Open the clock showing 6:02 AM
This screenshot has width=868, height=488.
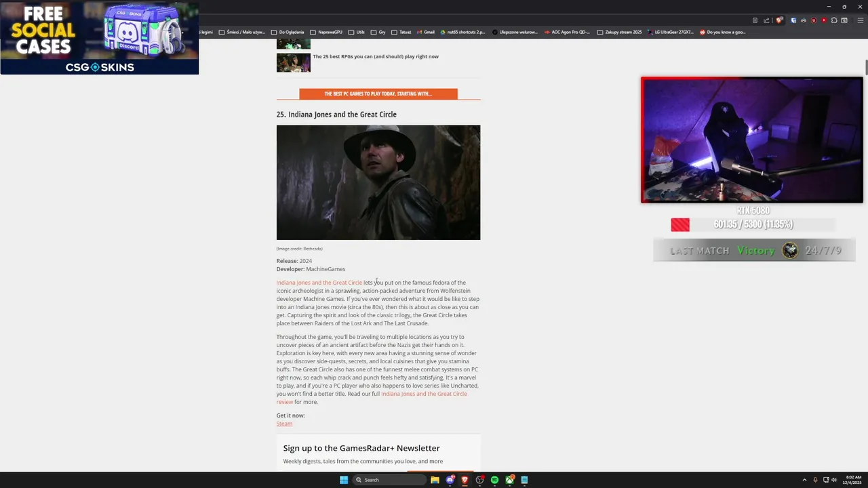tap(853, 480)
